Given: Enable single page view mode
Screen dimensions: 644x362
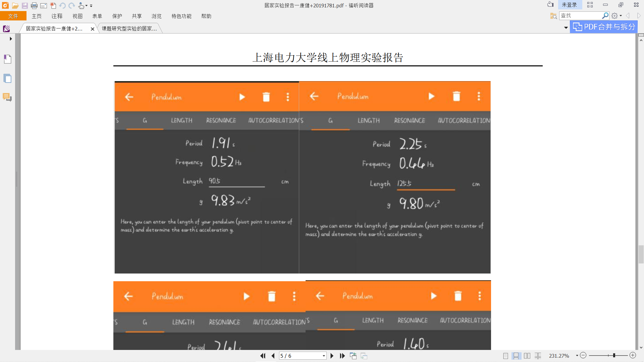Looking at the screenshot, I should pos(505,356).
